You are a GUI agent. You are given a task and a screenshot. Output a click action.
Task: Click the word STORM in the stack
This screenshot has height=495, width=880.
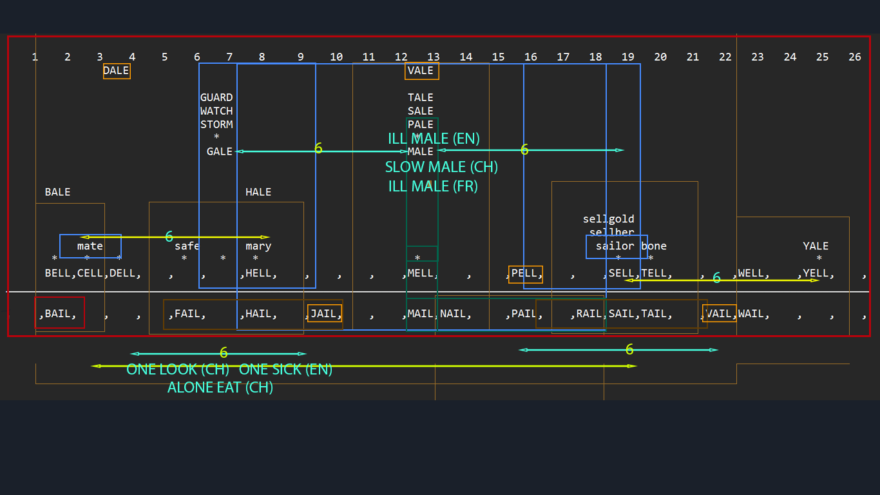click(217, 125)
